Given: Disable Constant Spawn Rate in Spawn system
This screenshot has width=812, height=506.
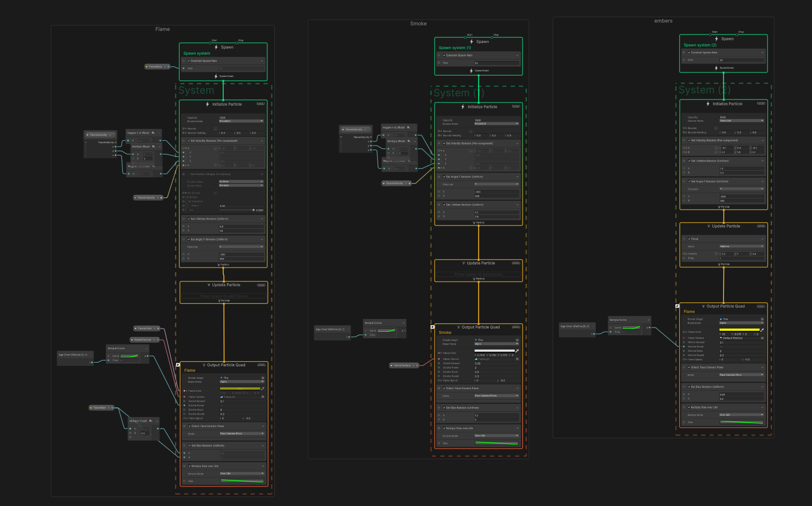Looking at the screenshot, I should coord(189,61).
